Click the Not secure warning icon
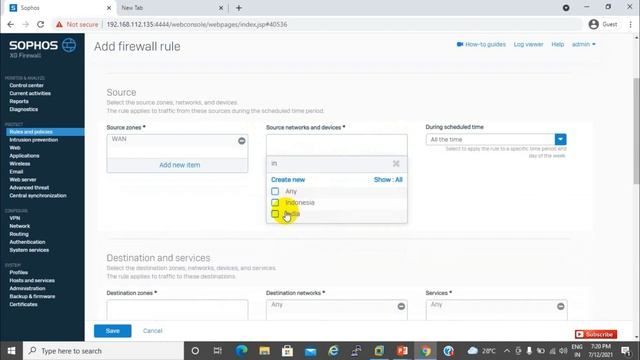 (x=60, y=24)
